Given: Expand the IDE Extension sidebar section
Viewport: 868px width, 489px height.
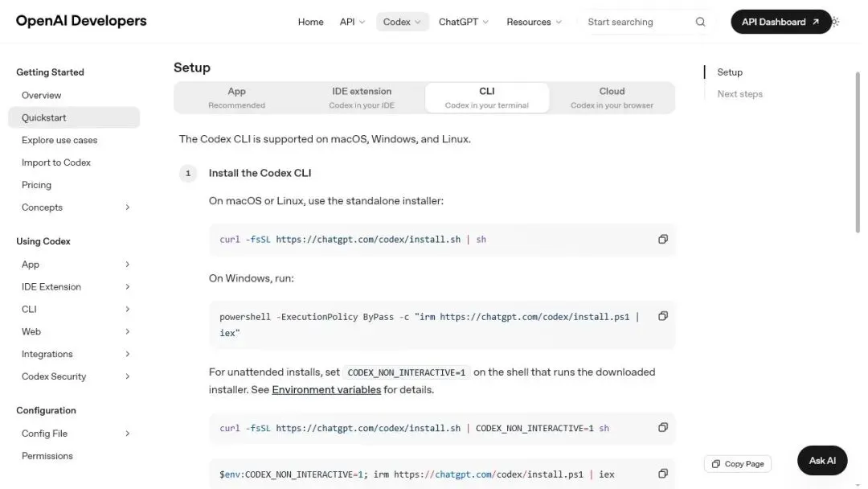Looking at the screenshot, I should tap(74, 287).
